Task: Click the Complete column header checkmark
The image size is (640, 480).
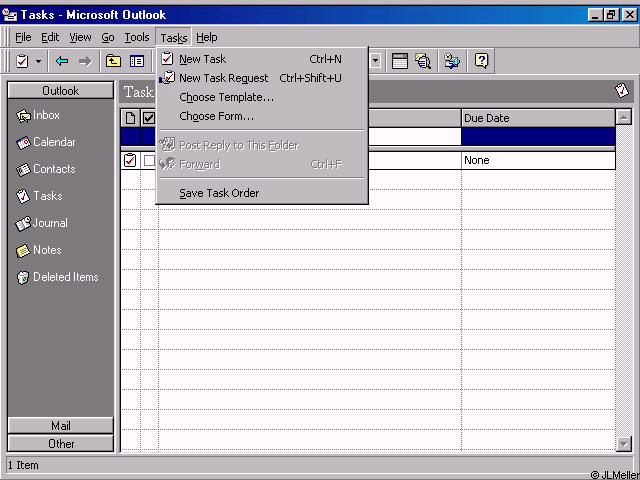Action: pos(149,118)
